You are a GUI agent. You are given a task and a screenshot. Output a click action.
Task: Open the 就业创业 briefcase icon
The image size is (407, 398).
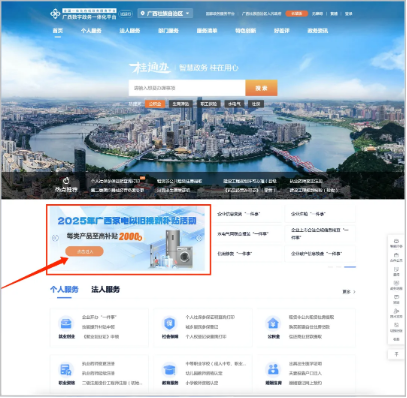(66, 323)
